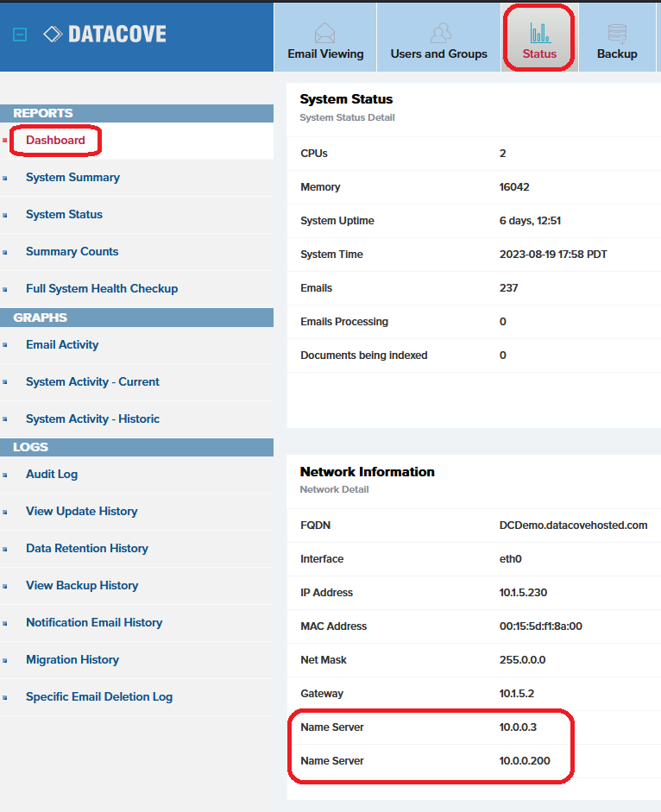Viewport: 661px width, 812px height.
Task: Switch to the Status tab
Action: click(539, 37)
